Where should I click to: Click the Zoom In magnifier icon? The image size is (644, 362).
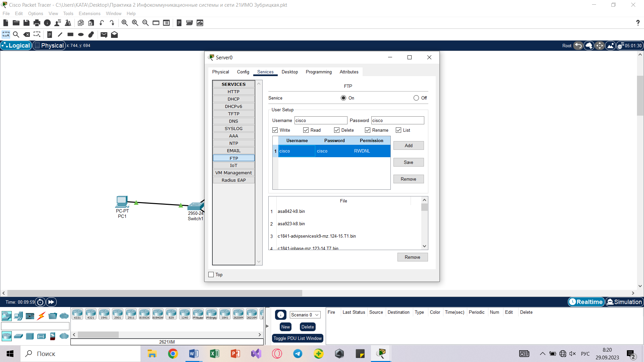point(125,23)
